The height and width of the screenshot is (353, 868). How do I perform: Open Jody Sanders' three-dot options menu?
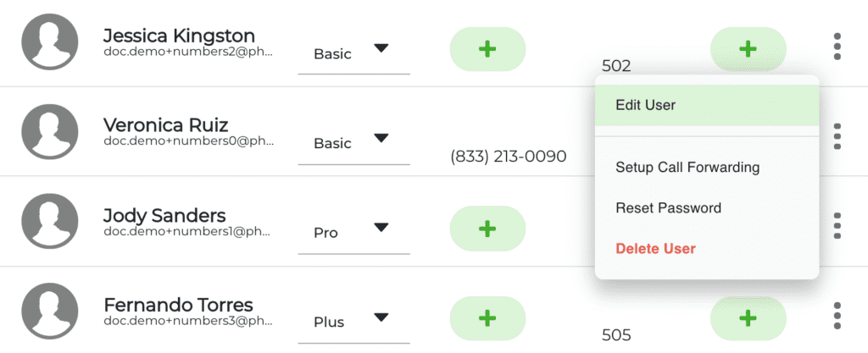[837, 225]
